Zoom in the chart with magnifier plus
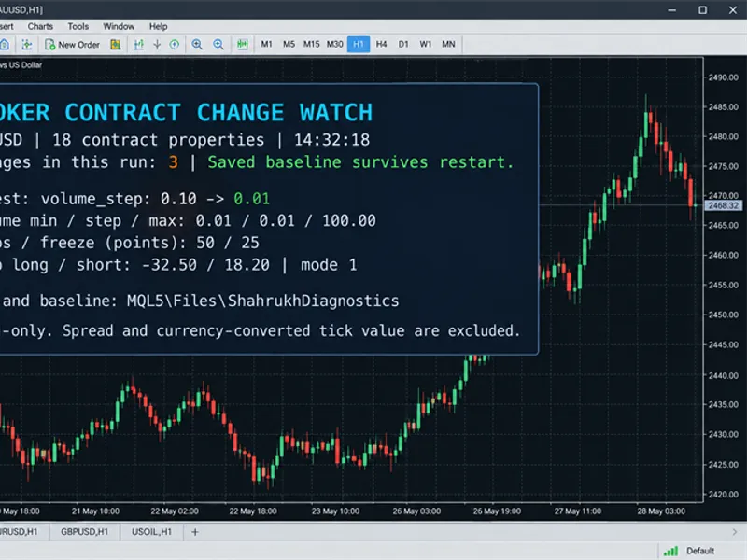 [197, 45]
